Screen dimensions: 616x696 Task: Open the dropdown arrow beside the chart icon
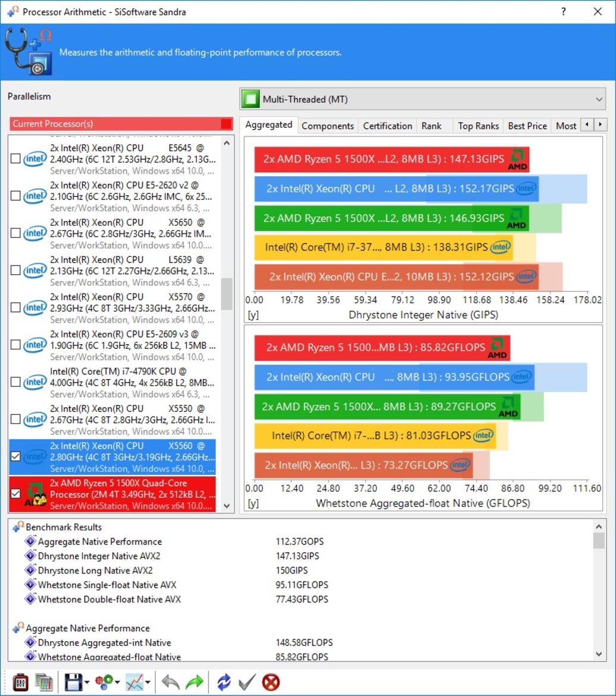(x=148, y=683)
